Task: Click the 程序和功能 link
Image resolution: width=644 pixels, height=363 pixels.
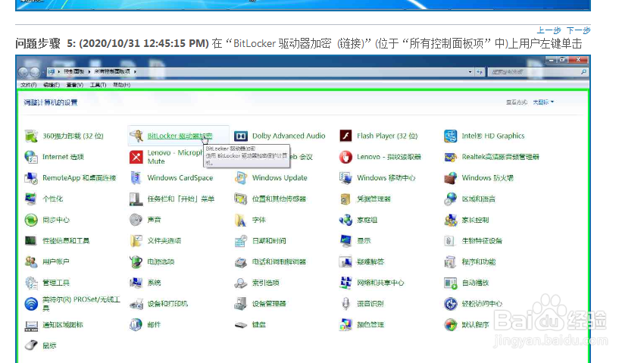Action: [479, 261]
